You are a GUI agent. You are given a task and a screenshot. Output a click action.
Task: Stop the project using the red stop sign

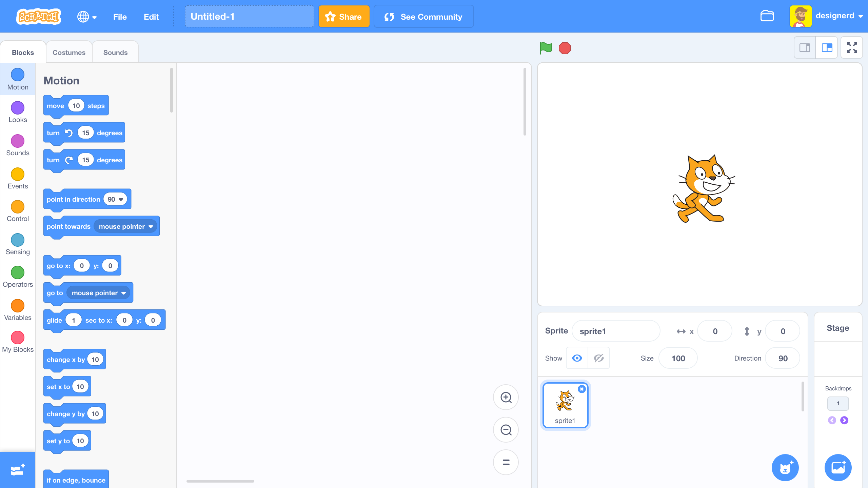pyautogui.click(x=564, y=48)
